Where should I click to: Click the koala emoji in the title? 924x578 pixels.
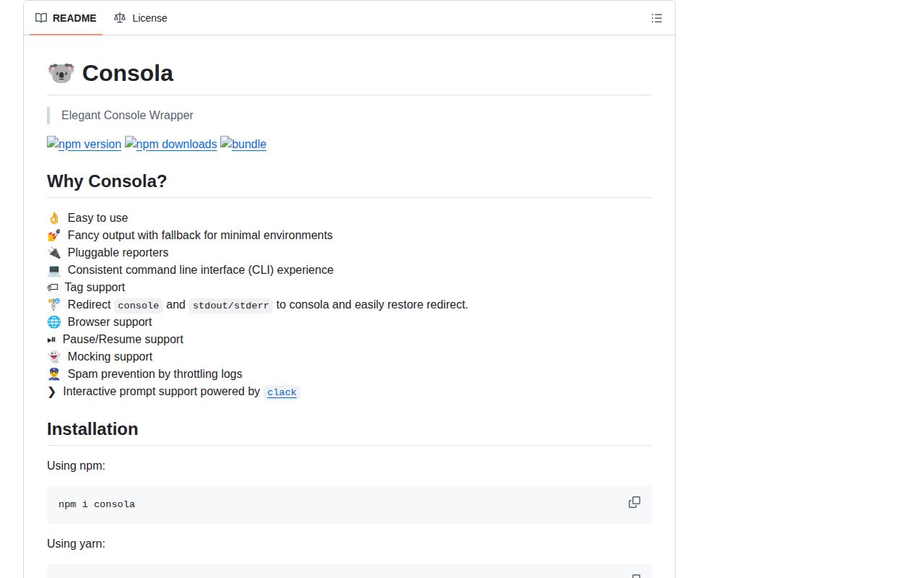point(61,73)
